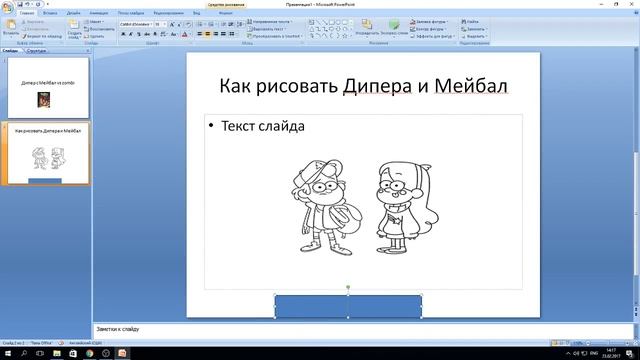Toggle italic formatting in Font group

[131, 34]
